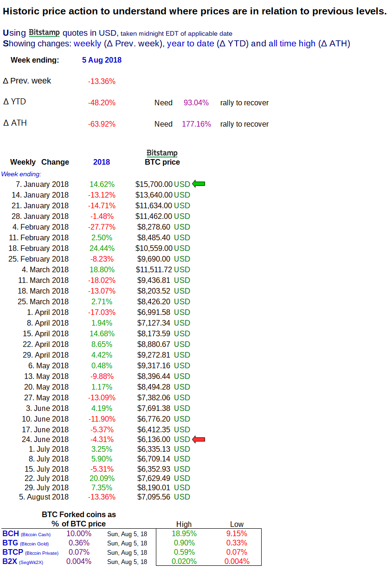Select the 5 Aug 2018 week ending date

(x=102, y=60)
